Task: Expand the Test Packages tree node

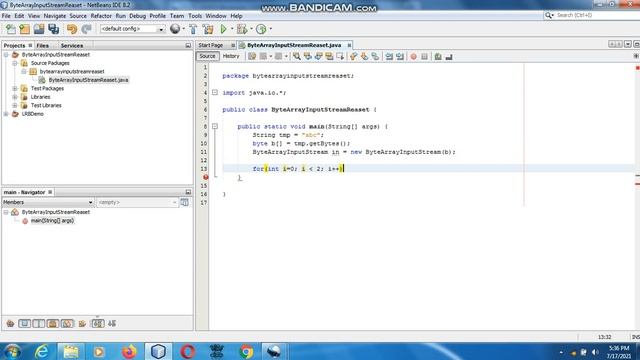Action: 15,89
